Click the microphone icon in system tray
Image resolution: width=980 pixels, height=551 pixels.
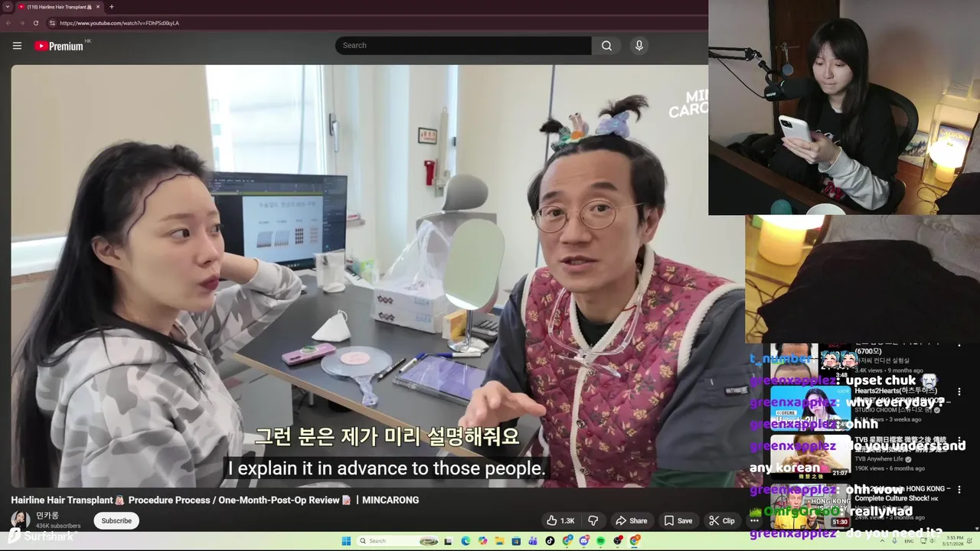tap(894, 541)
